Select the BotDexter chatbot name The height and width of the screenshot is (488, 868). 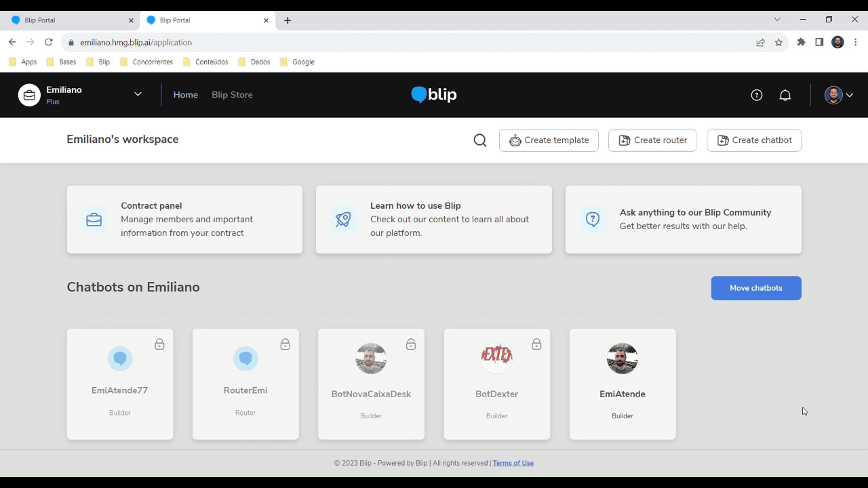click(x=497, y=394)
